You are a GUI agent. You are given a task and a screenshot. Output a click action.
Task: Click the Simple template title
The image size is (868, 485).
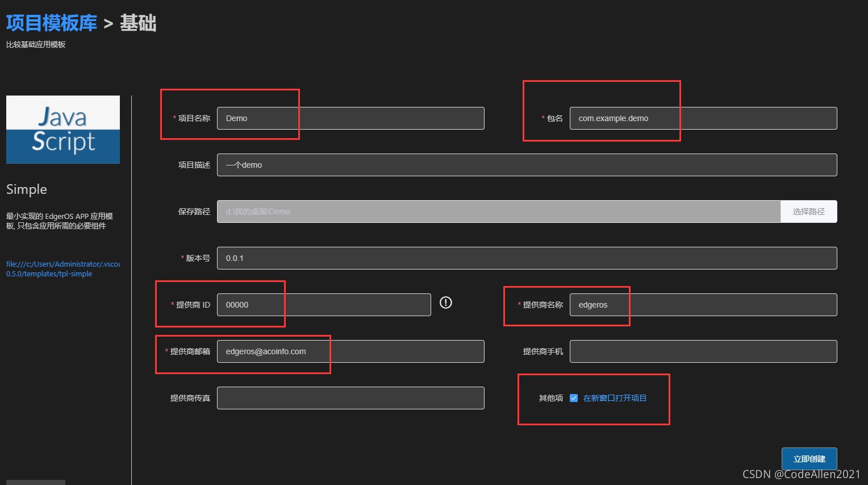[x=27, y=189]
